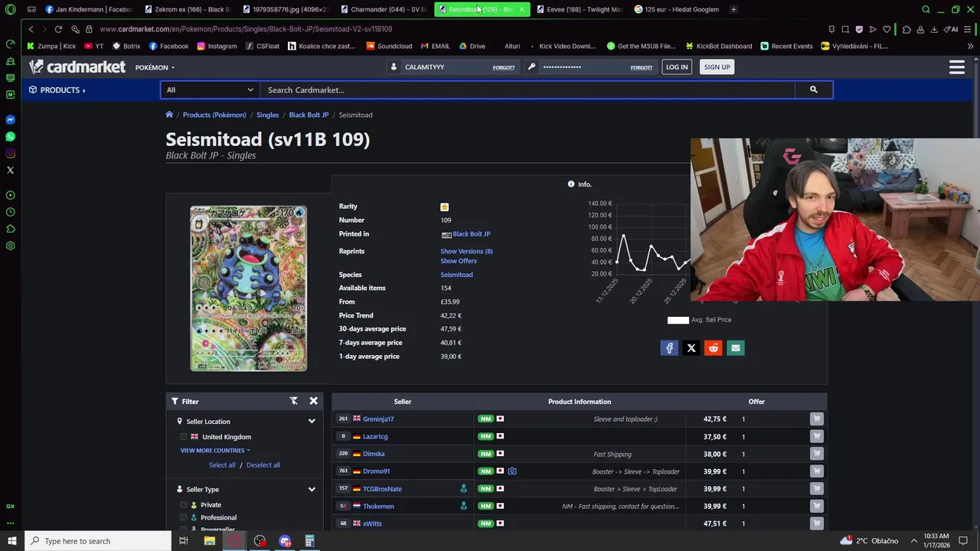The height and width of the screenshot is (551, 980).
Task: Share the card on Reddit
Action: (714, 348)
